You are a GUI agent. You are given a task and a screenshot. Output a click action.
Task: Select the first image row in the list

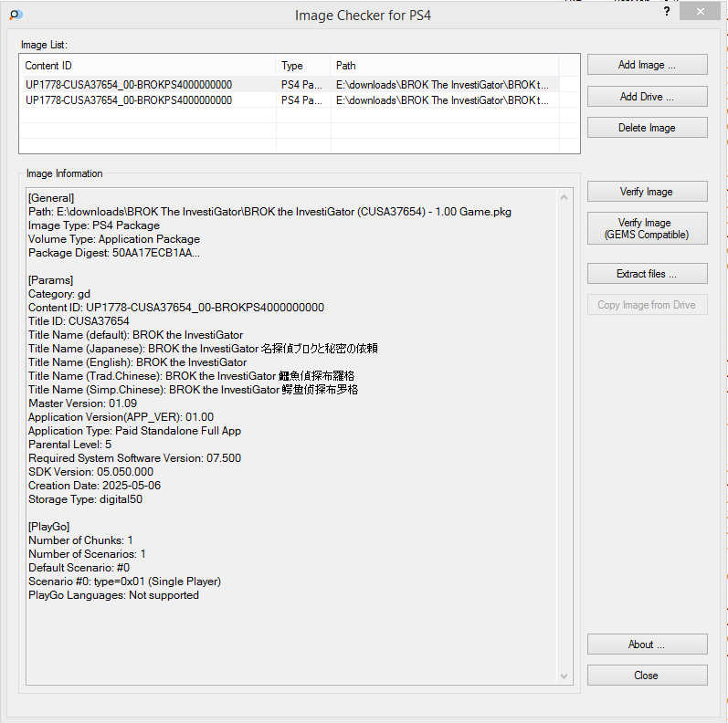click(290, 85)
